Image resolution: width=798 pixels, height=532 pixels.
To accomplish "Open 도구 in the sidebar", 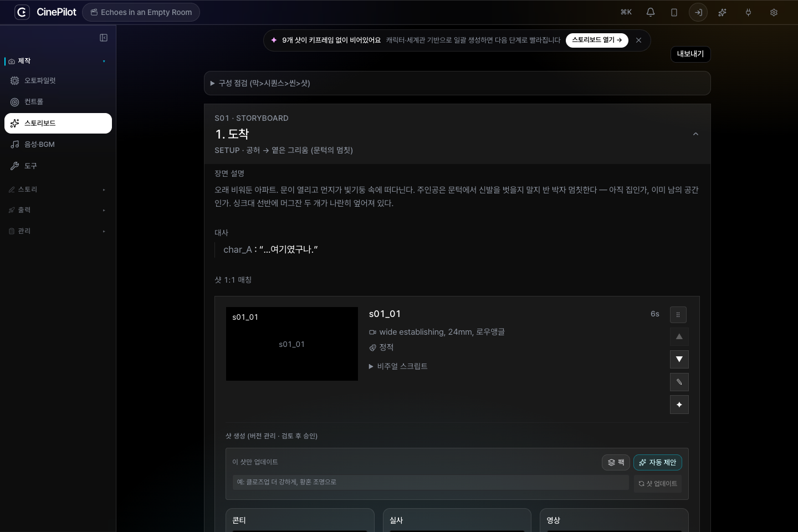I will pos(58,166).
